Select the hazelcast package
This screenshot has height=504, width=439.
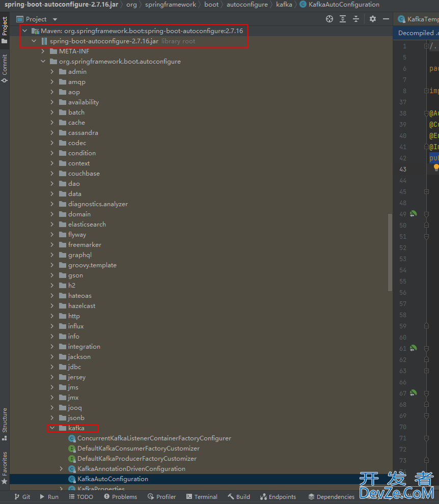[x=81, y=305]
